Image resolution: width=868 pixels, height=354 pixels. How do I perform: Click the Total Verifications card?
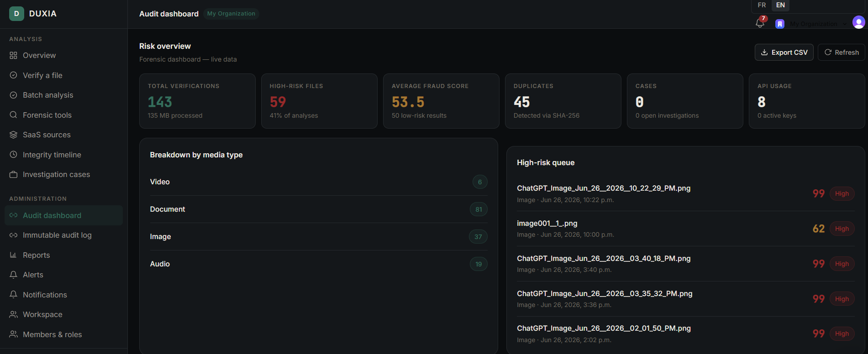click(197, 101)
